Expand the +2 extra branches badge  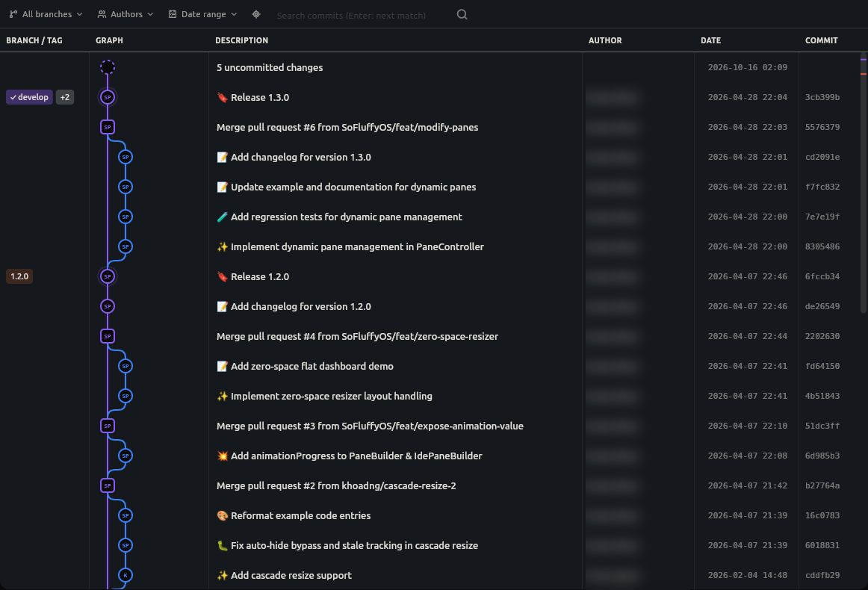click(x=65, y=97)
